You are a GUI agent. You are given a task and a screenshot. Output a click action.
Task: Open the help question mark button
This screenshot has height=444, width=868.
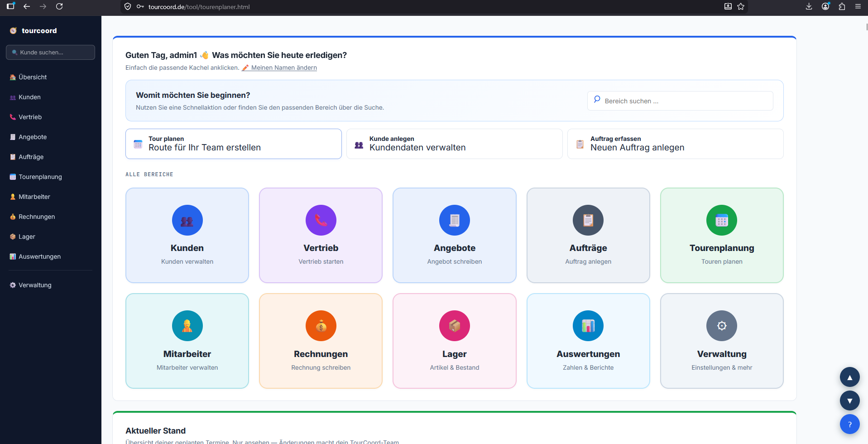point(850,425)
